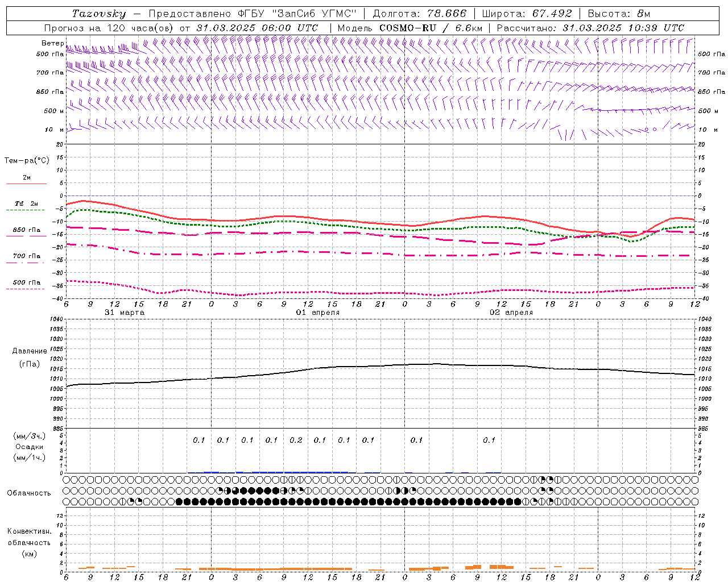Click the 0.2 precipitation amount value
Image resolution: width=728 pixels, height=582 pixels.
296,440
